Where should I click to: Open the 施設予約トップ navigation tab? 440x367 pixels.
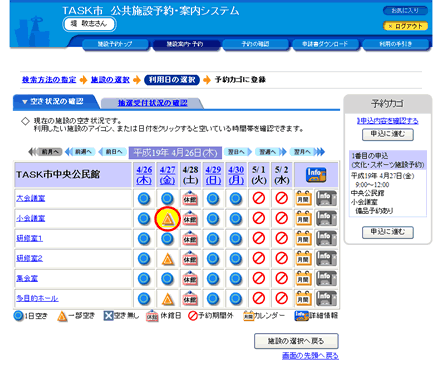[115, 44]
